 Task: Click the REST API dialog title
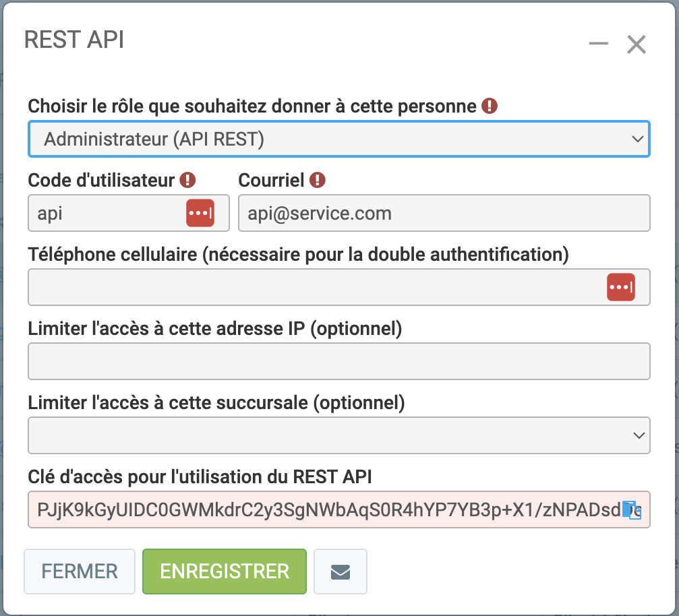74,39
